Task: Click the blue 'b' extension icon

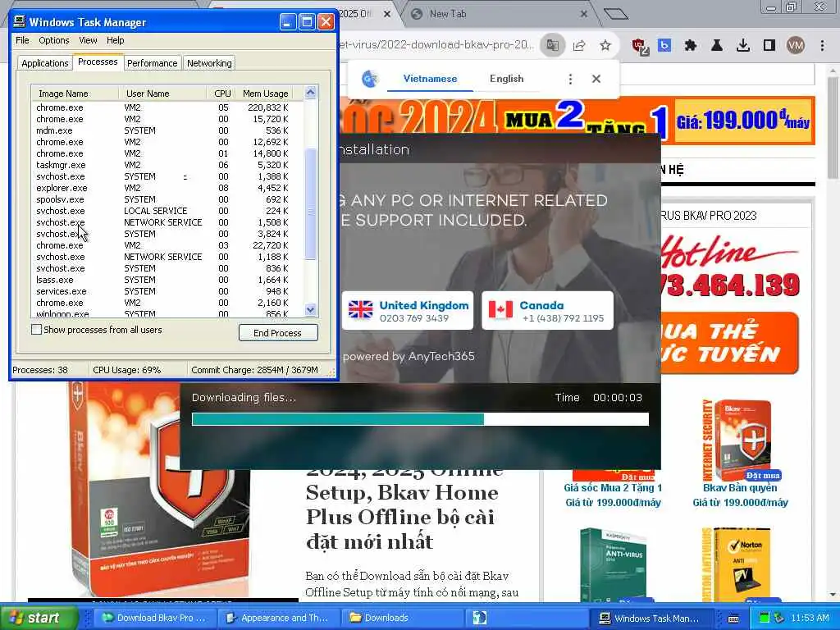Action: 664,46
